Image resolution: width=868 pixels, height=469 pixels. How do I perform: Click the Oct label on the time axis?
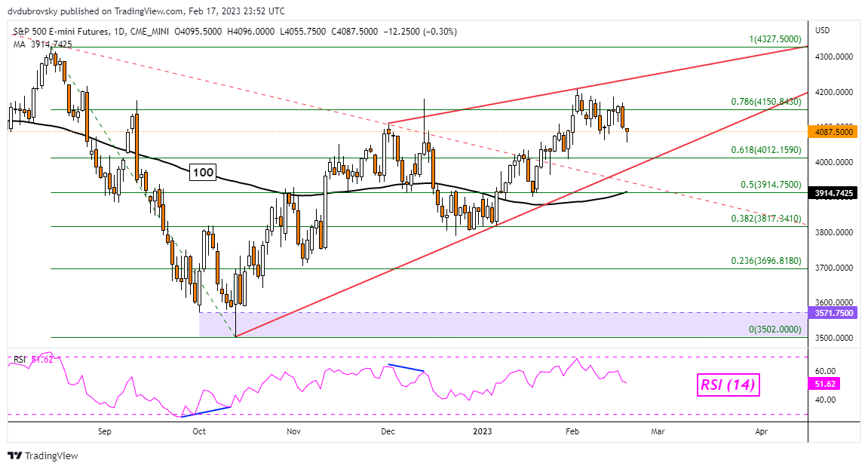point(199,431)
